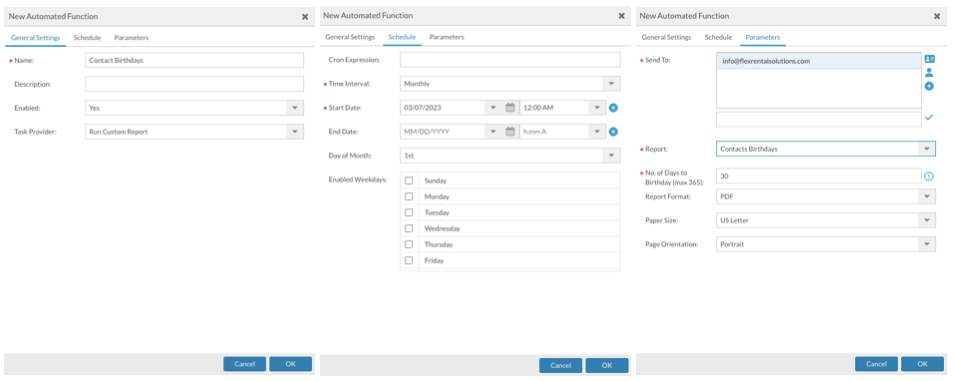This screenshot has width=954, height=381.
Task: Switch to General Settings tab in middle dialog
Action: (x=350, y=37)
